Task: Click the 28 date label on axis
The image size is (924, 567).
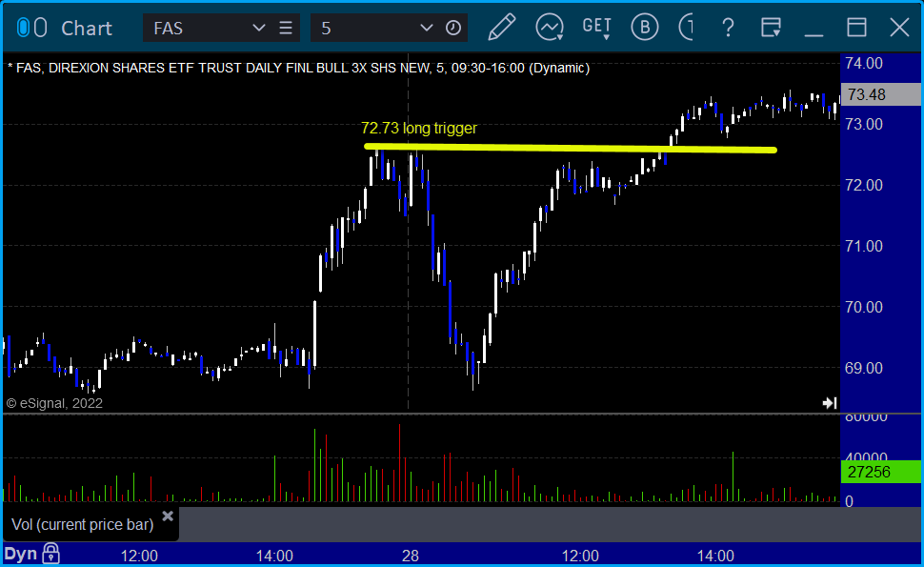Action: click(411, 556)
